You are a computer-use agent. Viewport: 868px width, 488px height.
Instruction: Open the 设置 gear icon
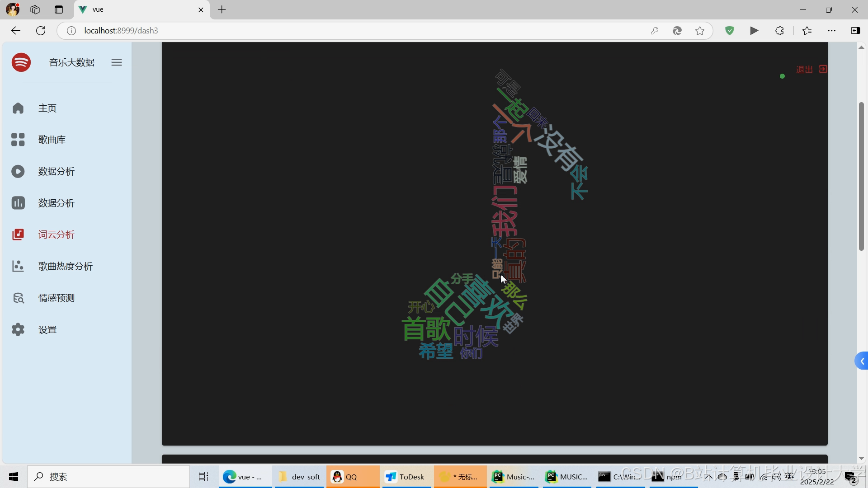pos(18,329)
